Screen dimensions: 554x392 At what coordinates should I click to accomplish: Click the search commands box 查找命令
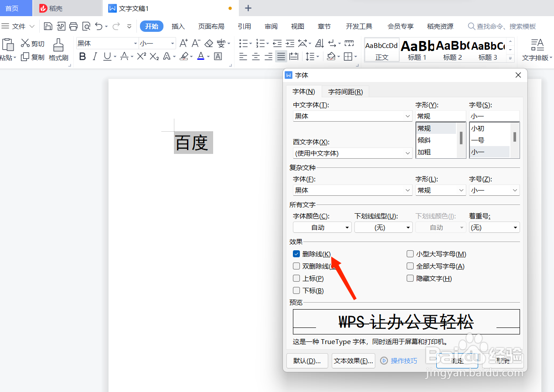(x=502, y=26)
